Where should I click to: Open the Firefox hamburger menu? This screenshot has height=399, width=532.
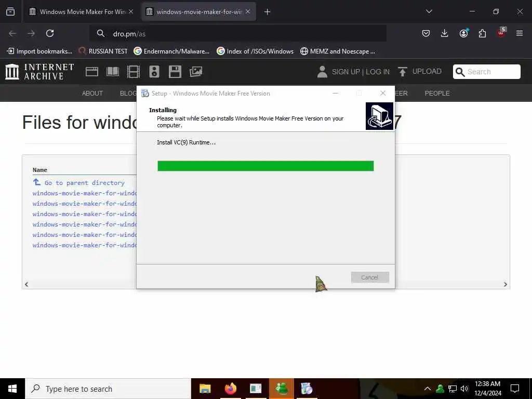(x=520, y=33)
